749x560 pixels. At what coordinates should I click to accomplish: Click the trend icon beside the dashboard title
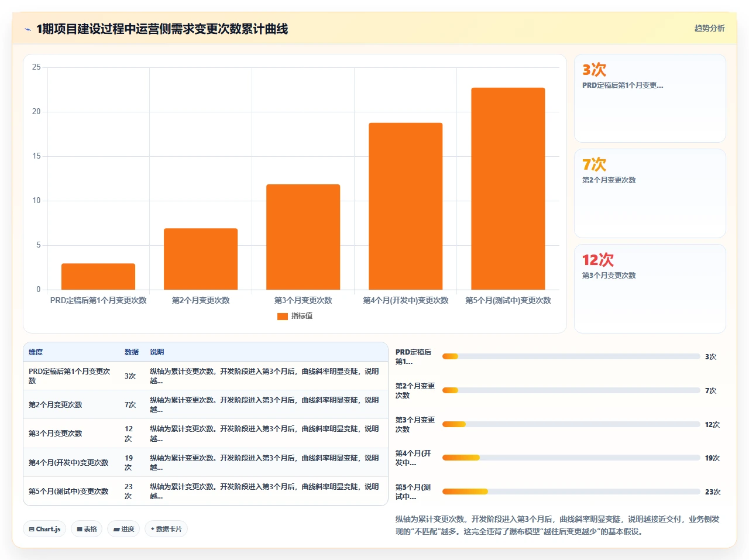tap(28, 29)
